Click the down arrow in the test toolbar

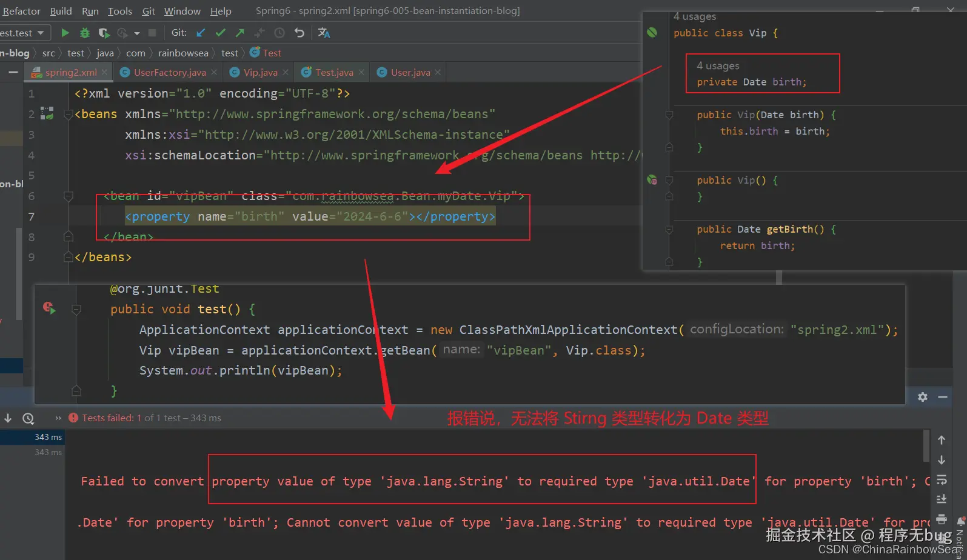click(8, 418)
